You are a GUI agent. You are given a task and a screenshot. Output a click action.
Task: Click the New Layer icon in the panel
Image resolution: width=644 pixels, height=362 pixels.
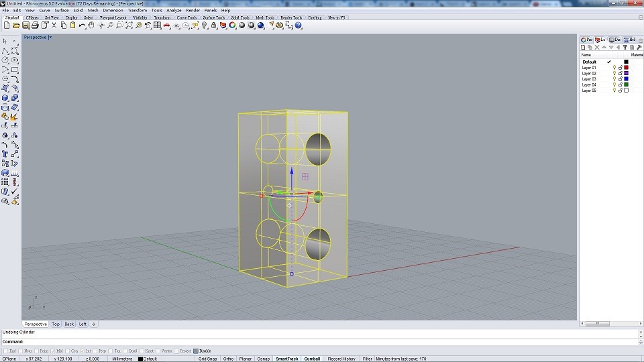583,48
